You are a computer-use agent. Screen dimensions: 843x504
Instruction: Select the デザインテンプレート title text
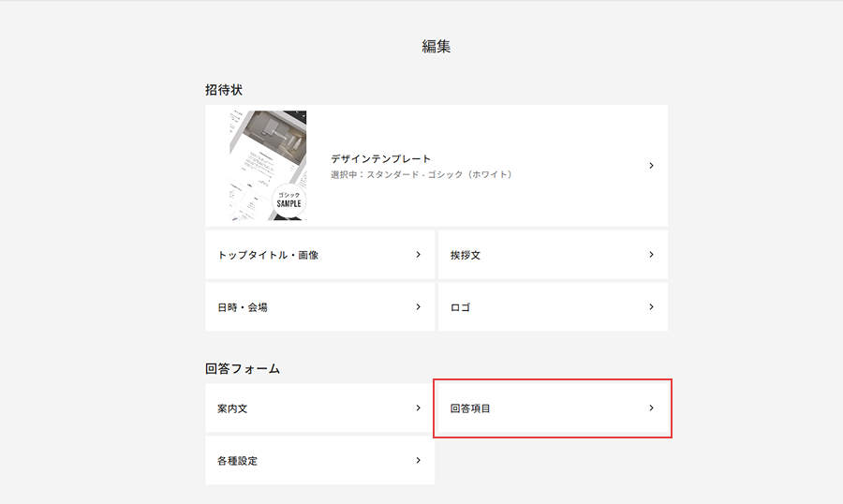380,159
